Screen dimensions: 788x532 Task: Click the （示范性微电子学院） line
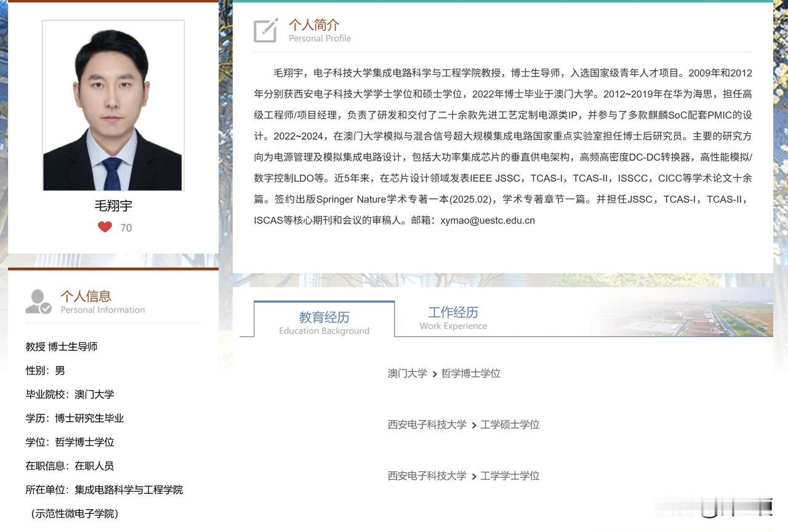tap(74, 514)
